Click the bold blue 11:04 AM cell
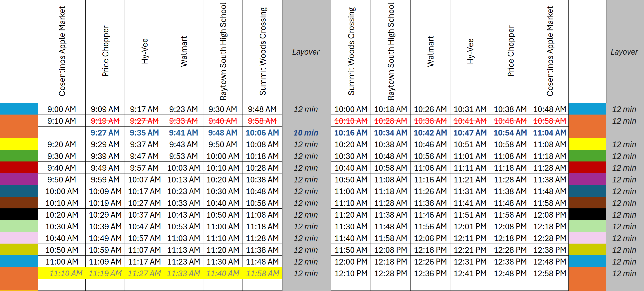This screenshot has height=291, width=644. [550, 133]
